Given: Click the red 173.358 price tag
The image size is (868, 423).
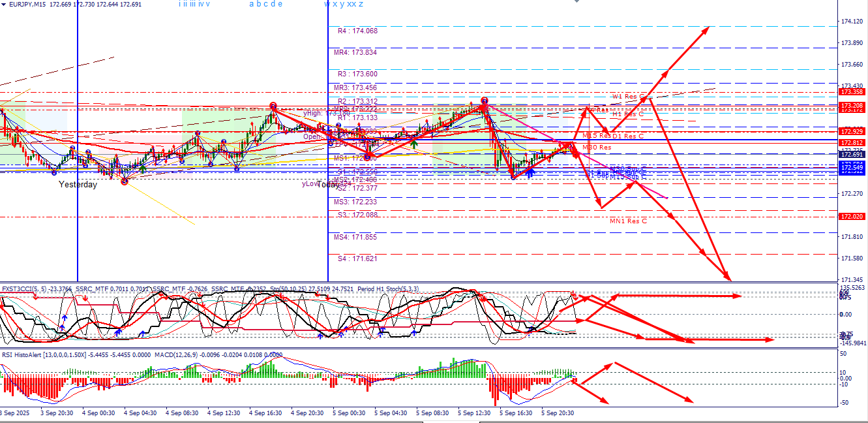Looking at the screenshot, I should click(x=852, y=92).
